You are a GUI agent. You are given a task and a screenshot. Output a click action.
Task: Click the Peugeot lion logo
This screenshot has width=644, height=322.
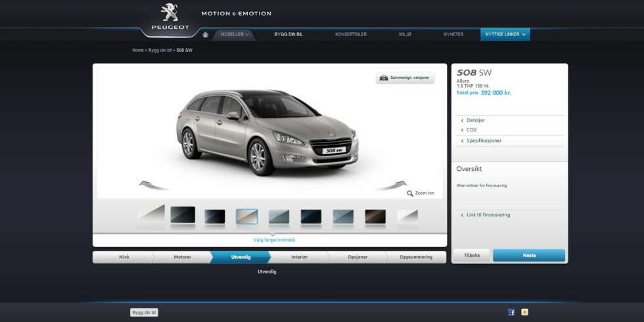point(170,12)
